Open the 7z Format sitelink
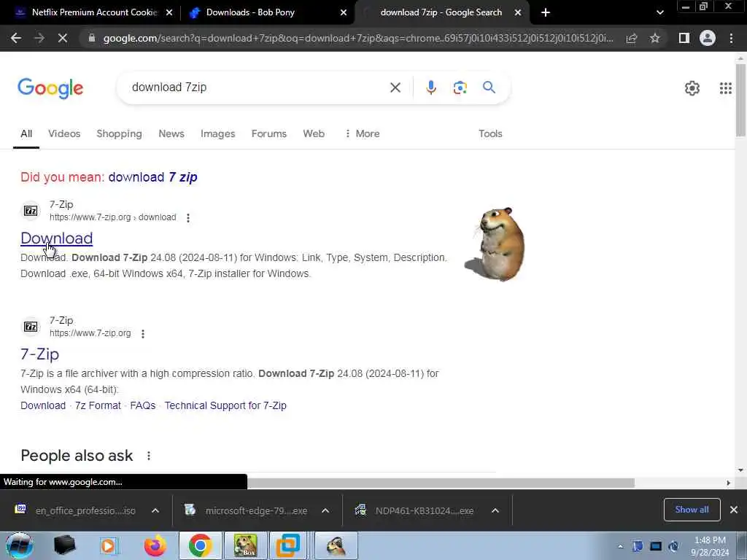This screenshot has width=747, height=560. 98,405
